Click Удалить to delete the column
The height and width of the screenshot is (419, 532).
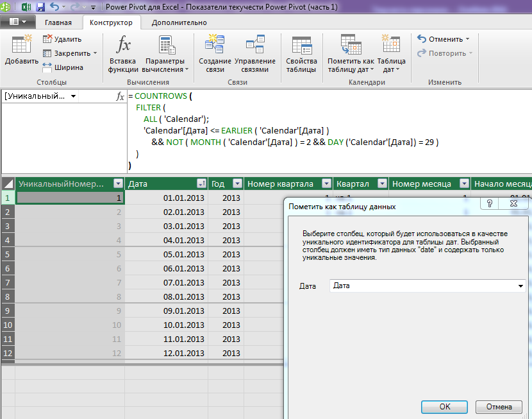tap(62, 39)
